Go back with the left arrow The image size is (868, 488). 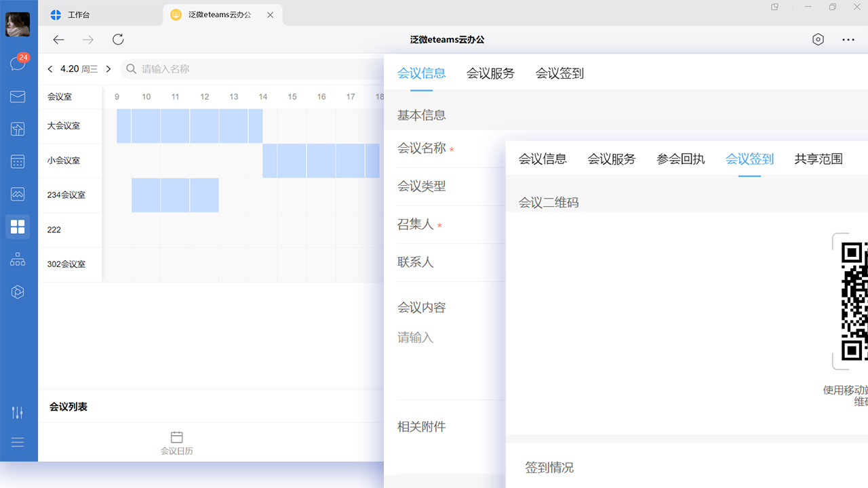58,39
